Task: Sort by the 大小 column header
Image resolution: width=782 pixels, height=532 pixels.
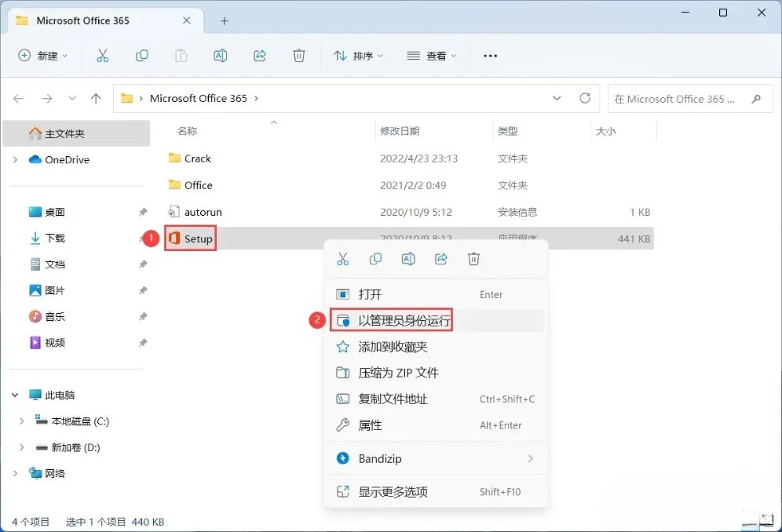Action: (605, 131)
